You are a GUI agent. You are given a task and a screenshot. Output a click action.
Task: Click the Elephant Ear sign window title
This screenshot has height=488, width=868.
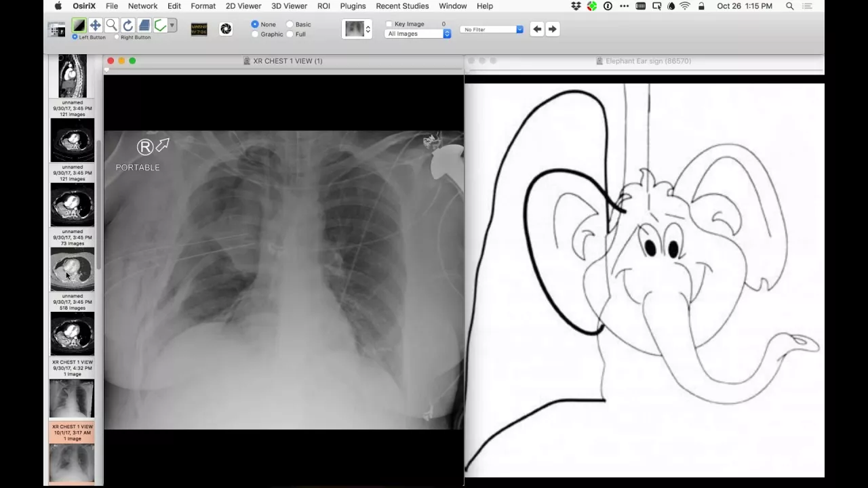(648, 61)
